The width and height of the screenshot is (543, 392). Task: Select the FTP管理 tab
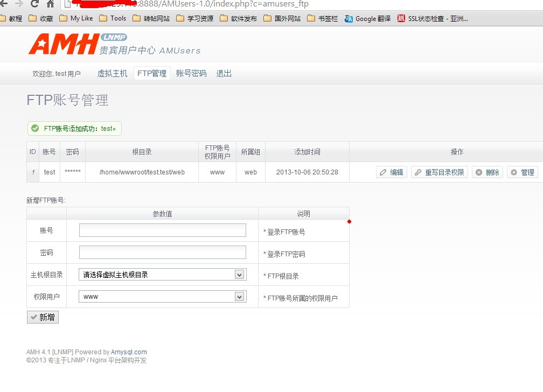[152, 74]
